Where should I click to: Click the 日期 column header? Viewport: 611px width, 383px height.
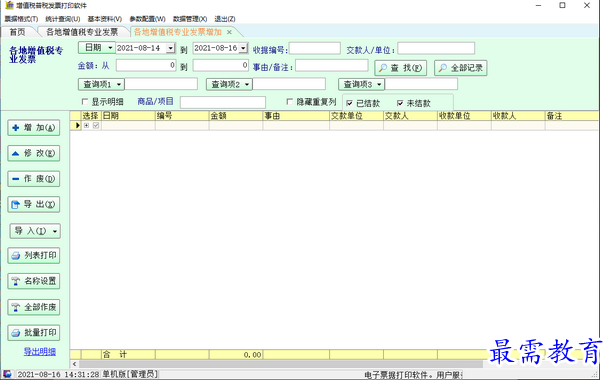(128, 116)
